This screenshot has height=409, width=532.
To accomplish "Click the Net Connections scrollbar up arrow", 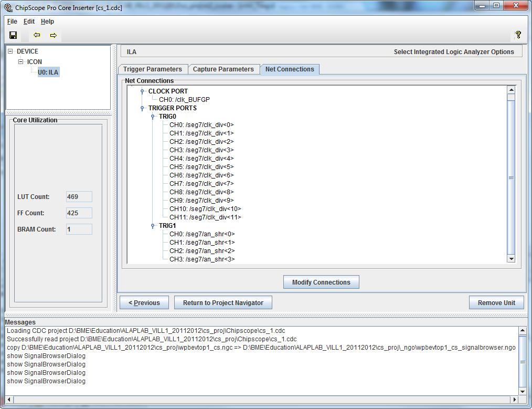I will 511,90.
